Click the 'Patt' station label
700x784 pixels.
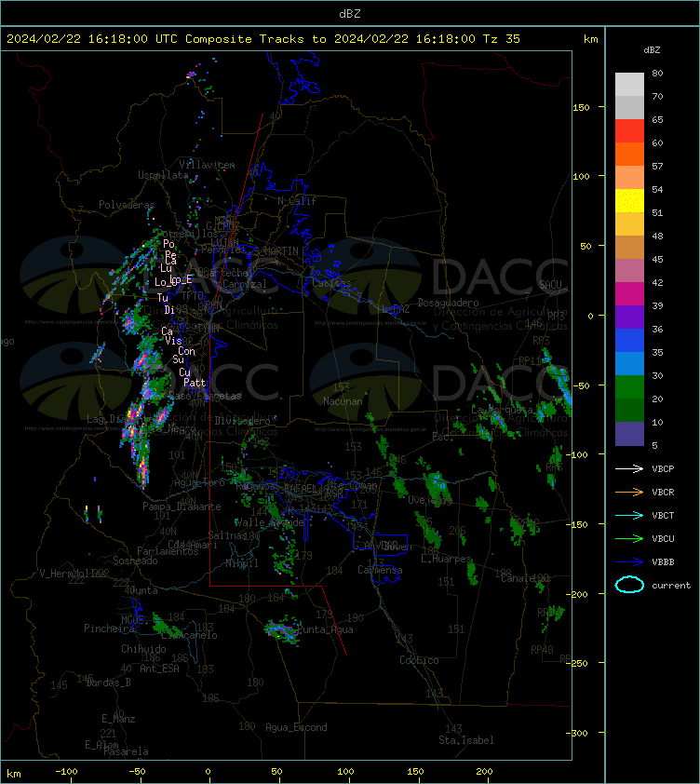(x=195, y=383)
